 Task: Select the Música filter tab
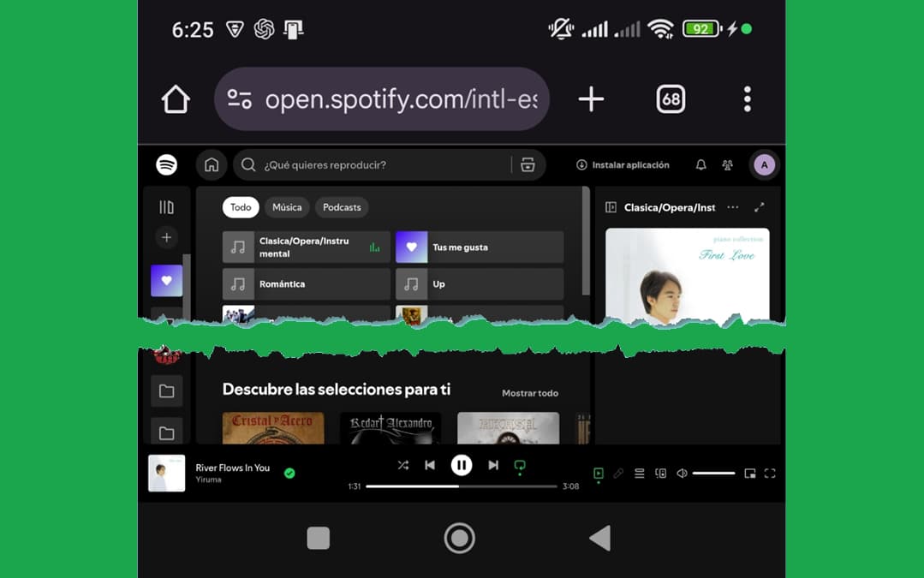[x=287, y=207]
